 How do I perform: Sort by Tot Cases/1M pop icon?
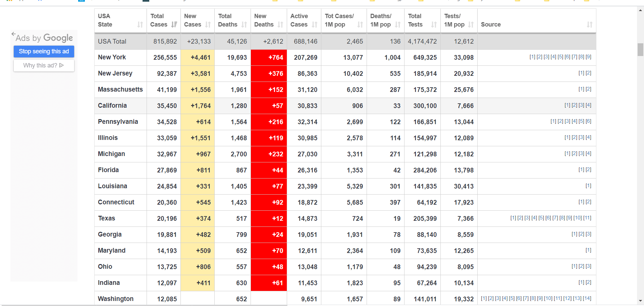[360, 24]
